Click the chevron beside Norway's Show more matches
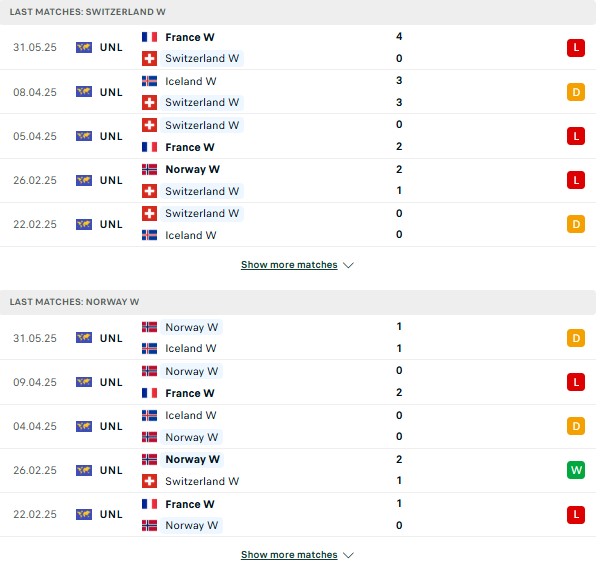This screenshot has height=572, width=601. (x=348, y=555)
